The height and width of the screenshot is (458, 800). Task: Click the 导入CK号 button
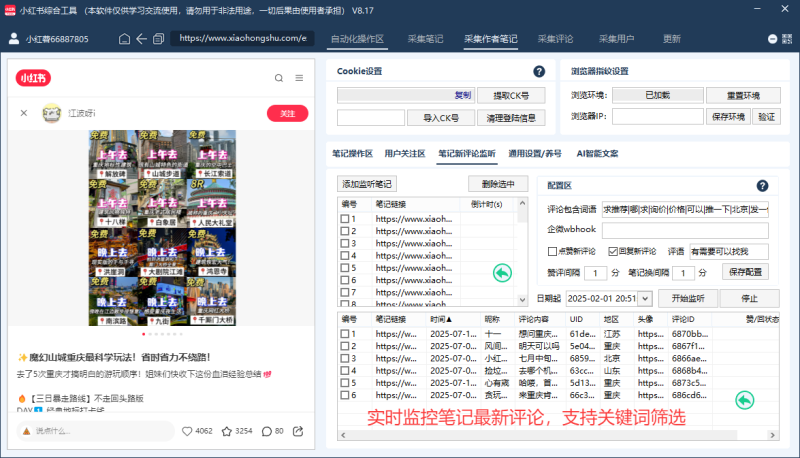(441, 118)
